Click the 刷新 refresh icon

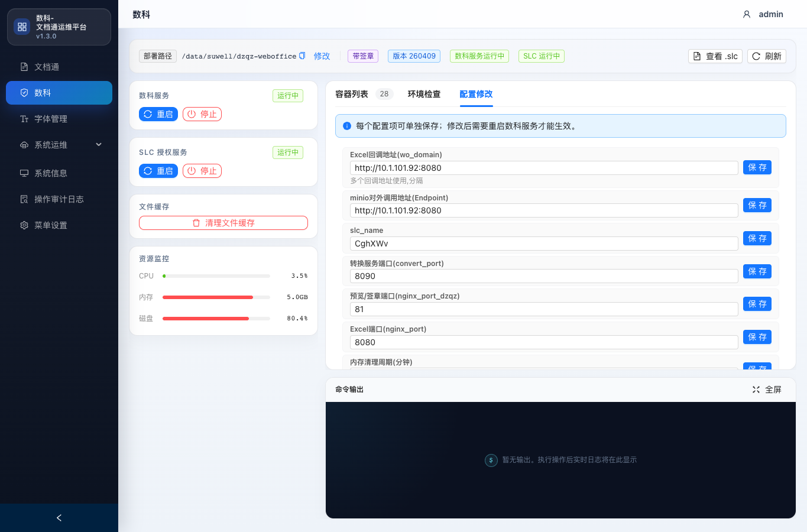[x=756, y=56]
